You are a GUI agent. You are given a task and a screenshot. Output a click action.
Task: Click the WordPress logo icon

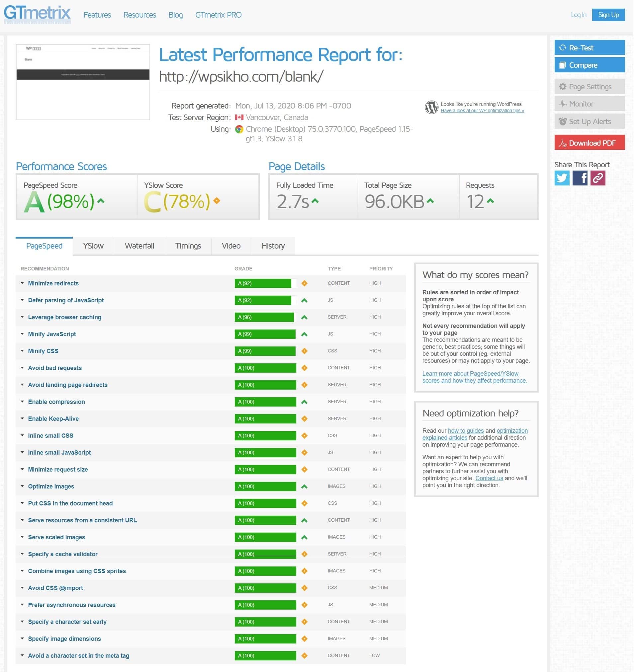(432, 107)
